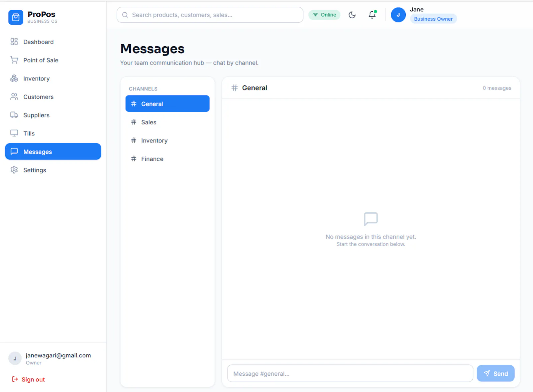Toggle dark mode with the moon icon
This screenshot has width=533, height=392.
click(x=352, y=15)
